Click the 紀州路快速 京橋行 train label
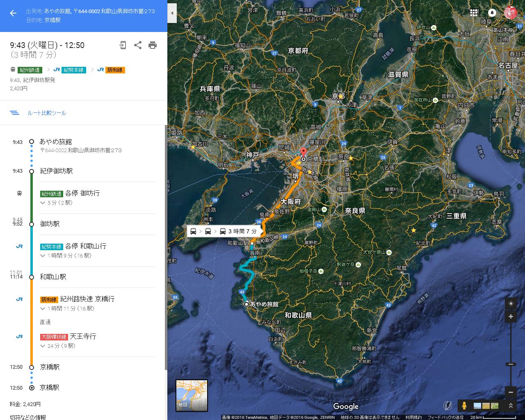Image resolution: width=525 pixels, height=420 pixels. (x=87, y=299)
